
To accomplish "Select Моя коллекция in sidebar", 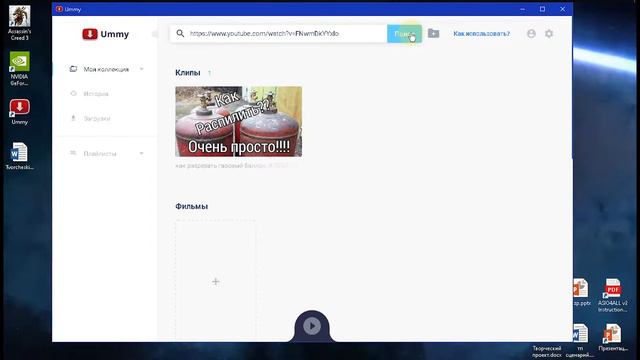I will 106,69.
